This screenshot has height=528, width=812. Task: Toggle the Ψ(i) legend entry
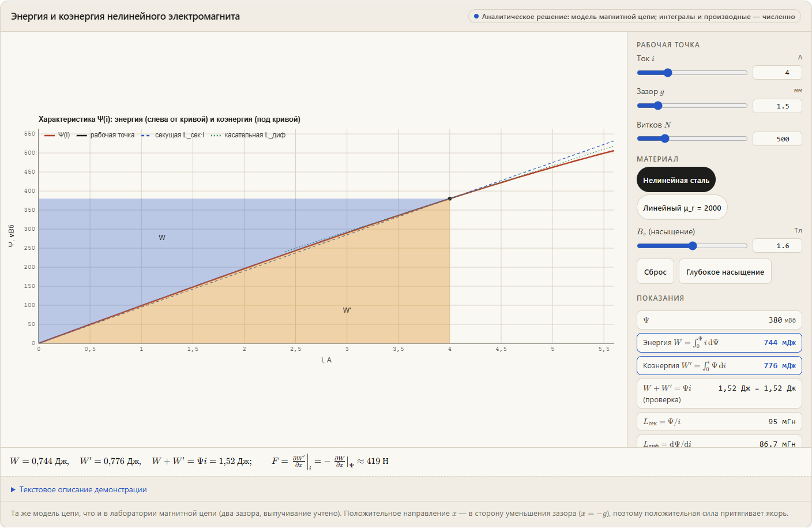click(57, 135)
